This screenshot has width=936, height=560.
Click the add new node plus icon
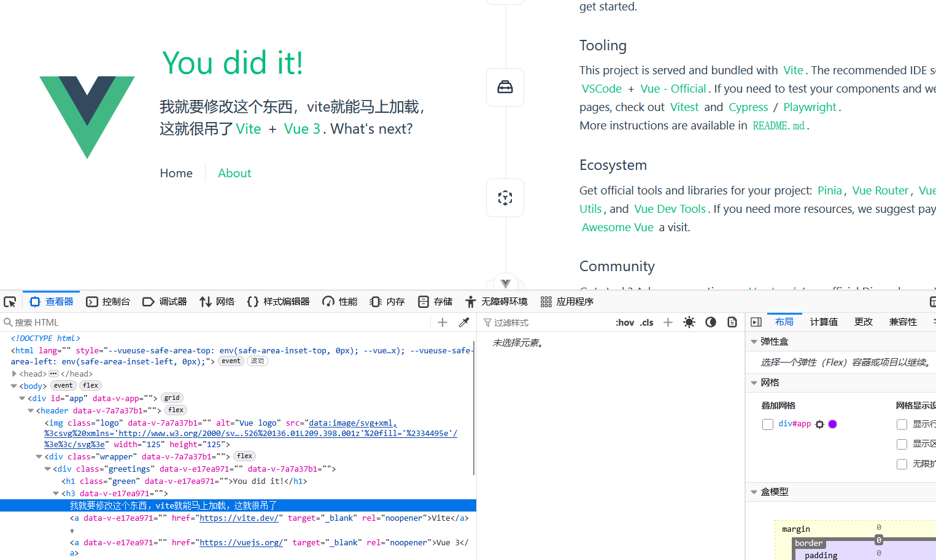pos(443,323)
